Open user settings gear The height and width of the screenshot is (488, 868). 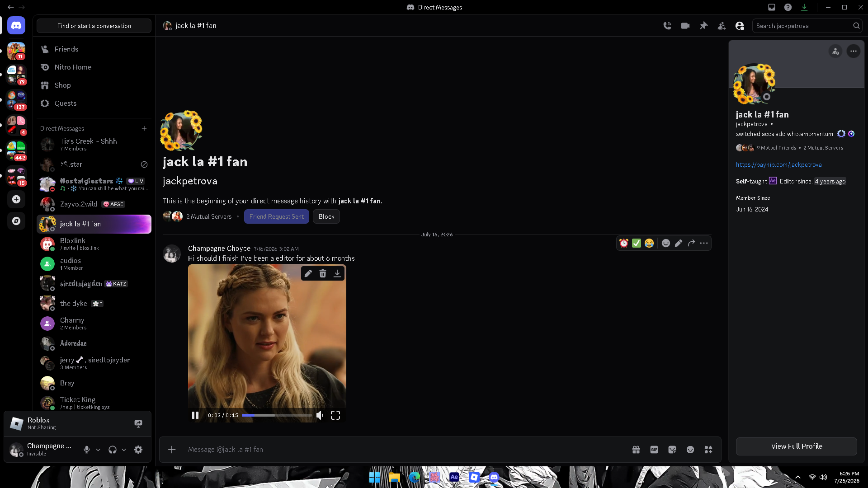tap(138, 450)
